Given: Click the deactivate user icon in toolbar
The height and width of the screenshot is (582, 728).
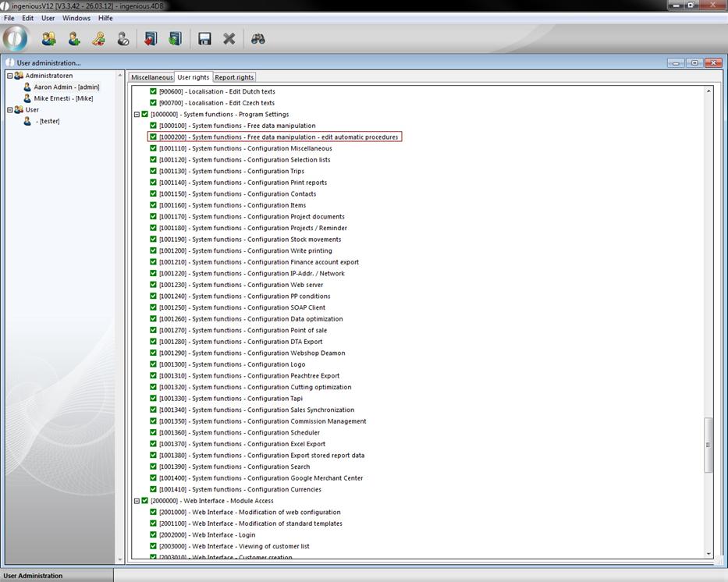Looking at the screenshot, I should point(123,39).
